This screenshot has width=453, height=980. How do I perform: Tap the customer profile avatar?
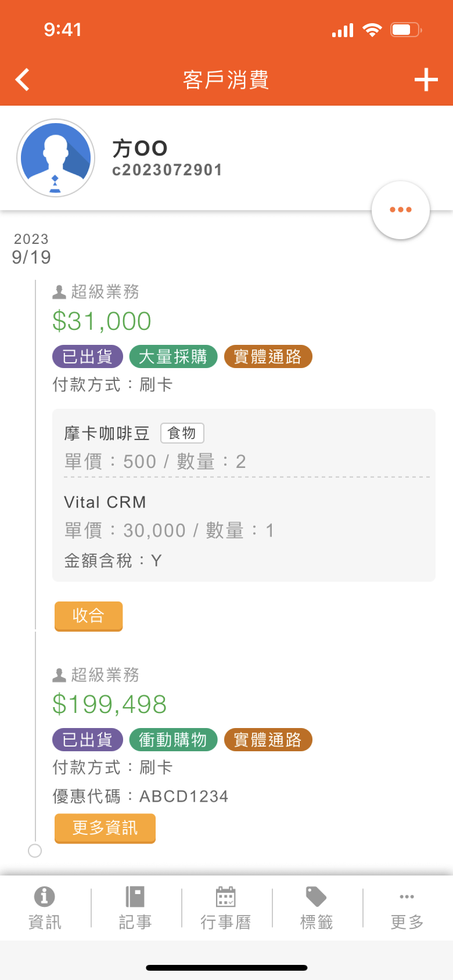(56, 158)
